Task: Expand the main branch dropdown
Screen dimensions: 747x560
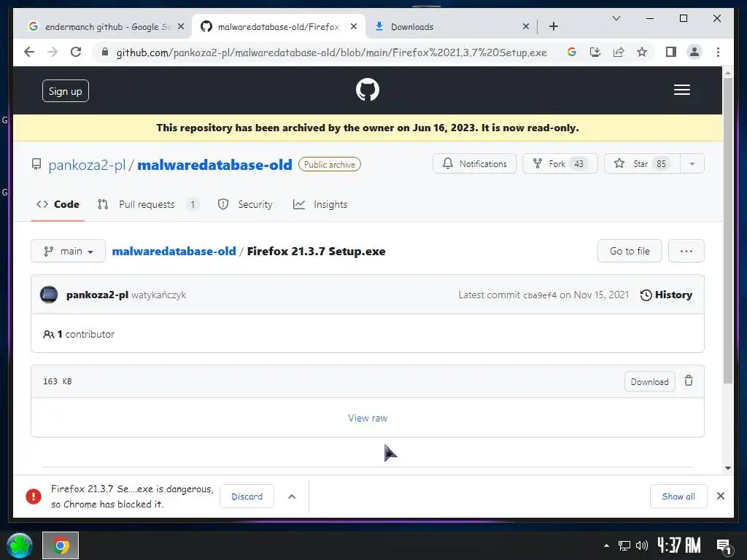Action: point(68,251)
